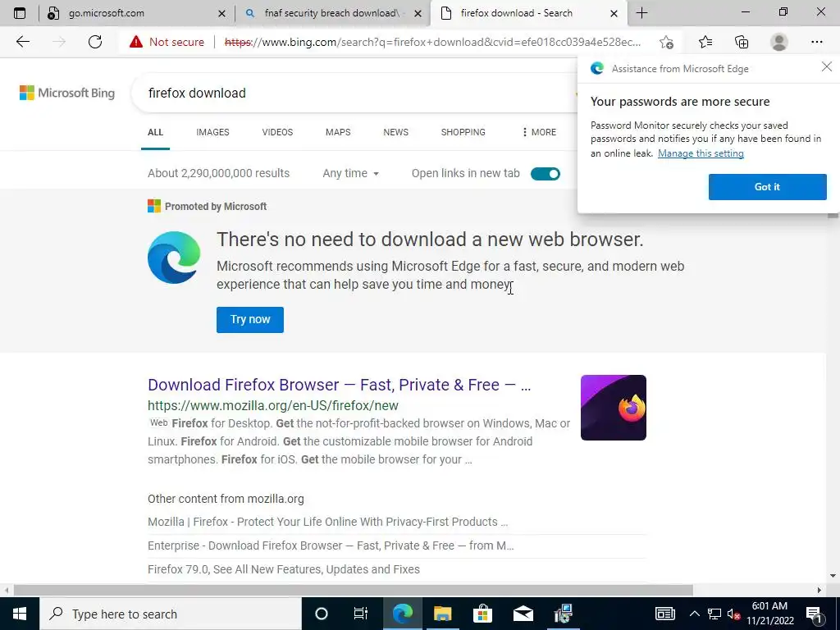Add this page to favorites

[666, 42]
